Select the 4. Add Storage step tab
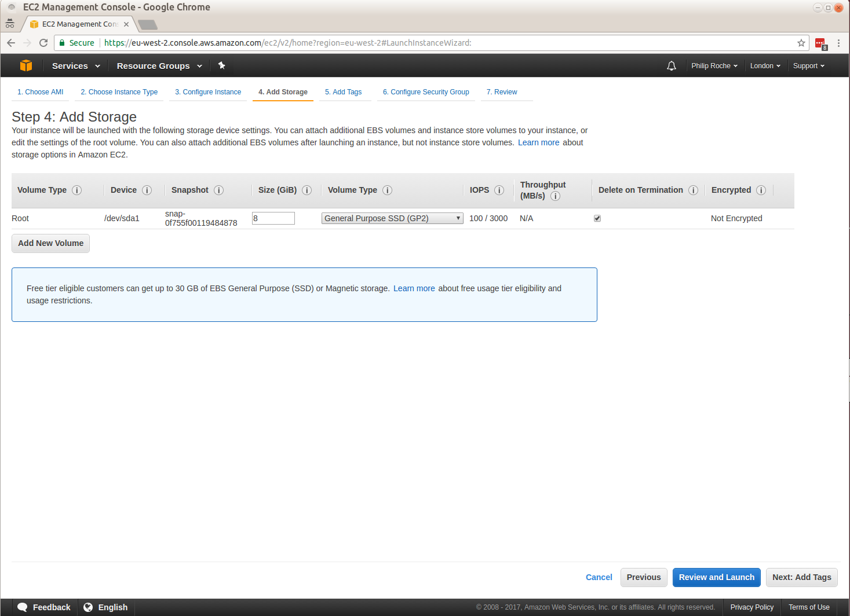Screen dimensions: 850x616 (283, 92)
